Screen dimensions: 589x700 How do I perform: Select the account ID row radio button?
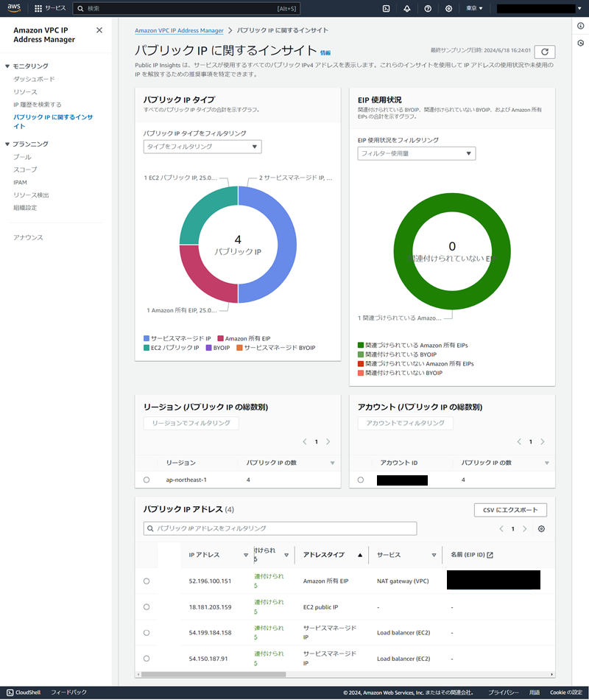click(361, 480)
